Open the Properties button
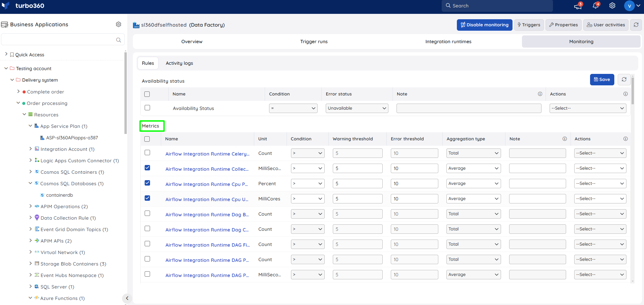 (x=563, y=25)
